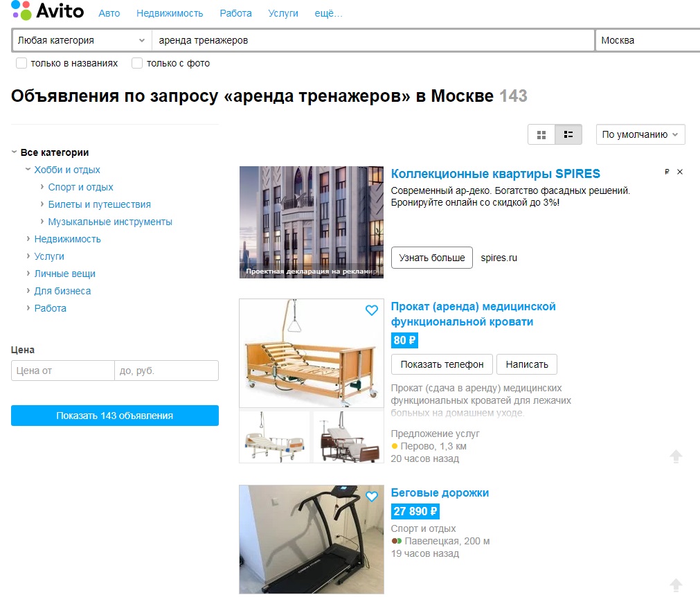The height and width of the screenshot is (597, 700).
Task: Click the '27 890 ₽' price tag
Action: (x=415, y=511)
